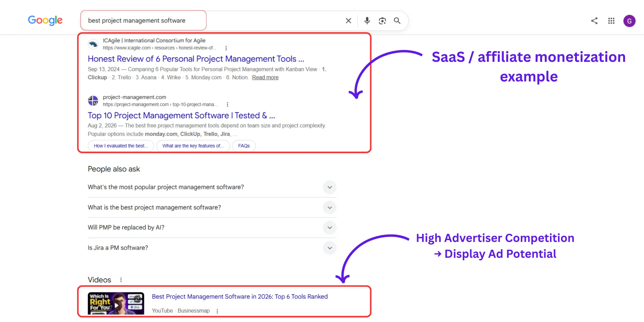This screenshot has height=322, width=644.
Task: Click the Videos heading
Action: (99, 280)
